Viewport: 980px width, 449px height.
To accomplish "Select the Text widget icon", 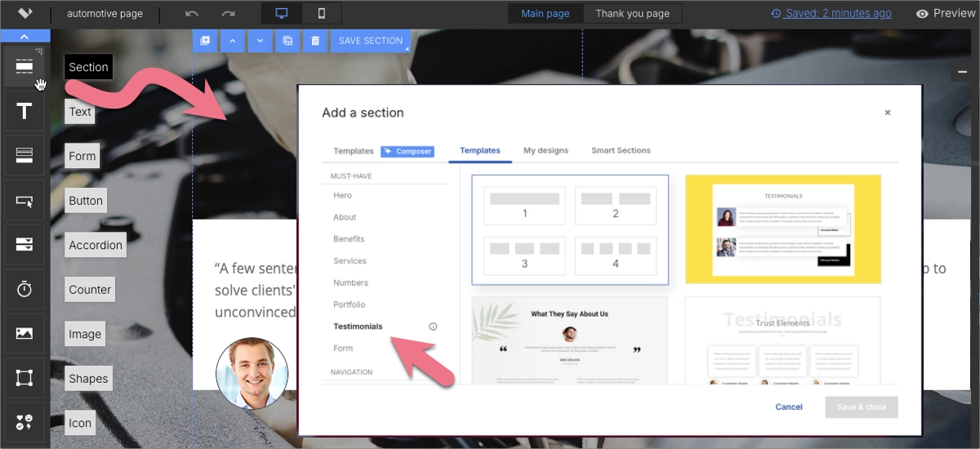I will 24,111.
